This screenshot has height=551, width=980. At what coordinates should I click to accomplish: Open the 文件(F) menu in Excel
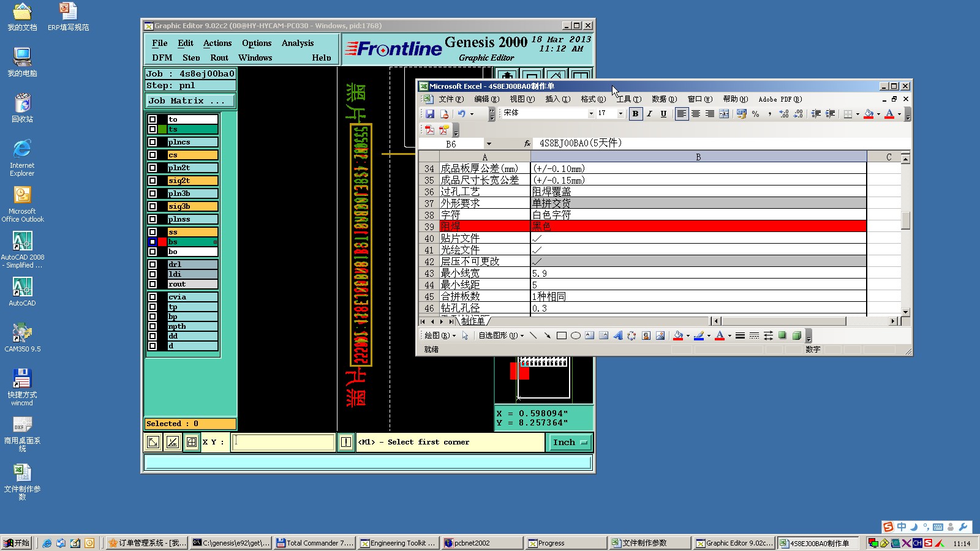coord(451,99)
